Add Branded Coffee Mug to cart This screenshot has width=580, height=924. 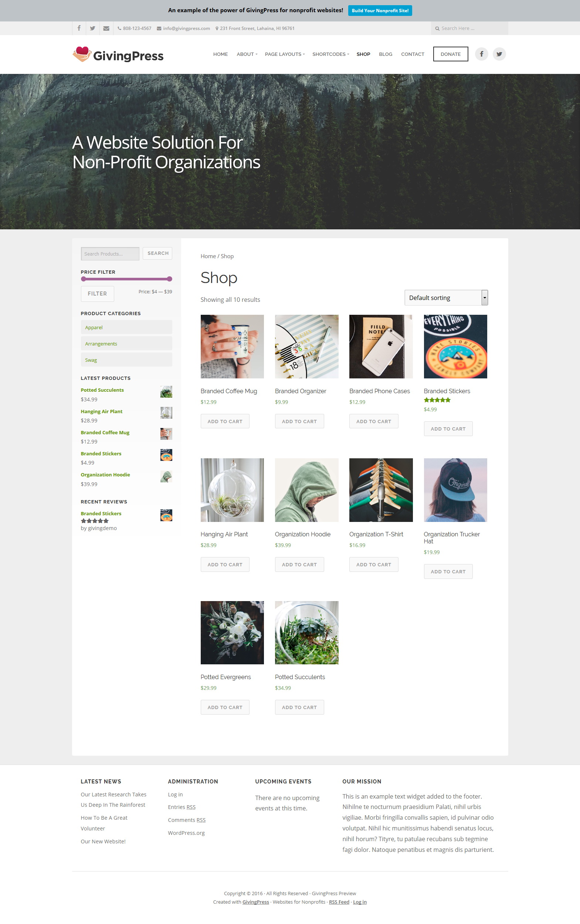pos(225,421)
